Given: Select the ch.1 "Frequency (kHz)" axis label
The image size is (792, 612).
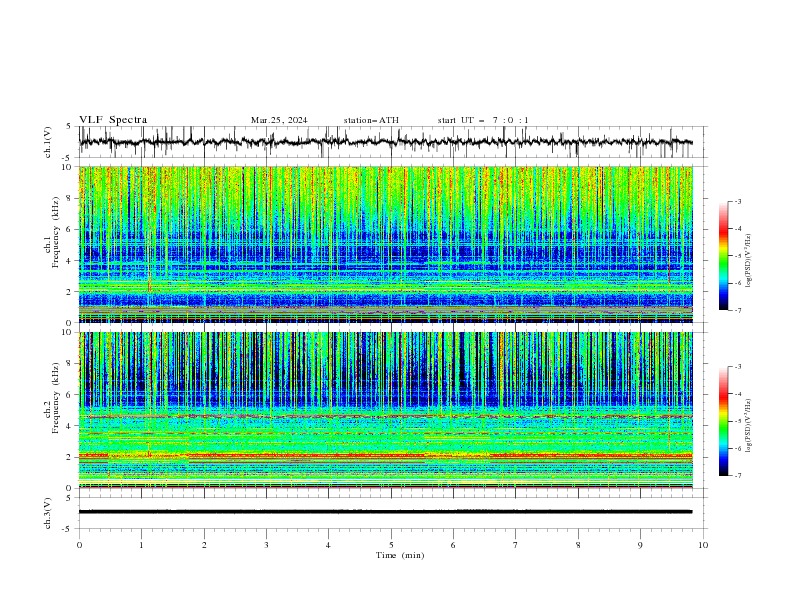Looking at the screenshot, I should point(55,233).
